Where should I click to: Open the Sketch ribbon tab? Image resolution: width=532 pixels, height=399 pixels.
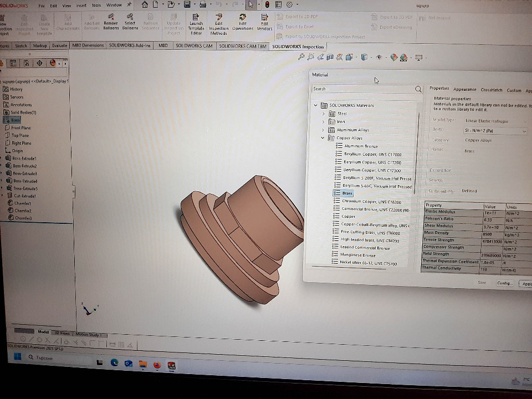click(x=21, y=46)
